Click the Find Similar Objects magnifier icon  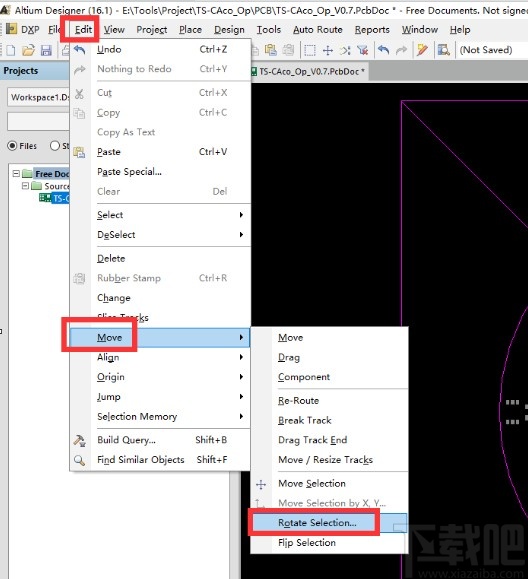pyautogui.click(x=79, y=460)
